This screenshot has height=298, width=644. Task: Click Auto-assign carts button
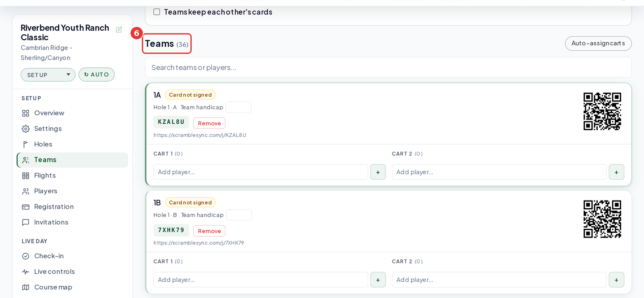tap(598, 43)
